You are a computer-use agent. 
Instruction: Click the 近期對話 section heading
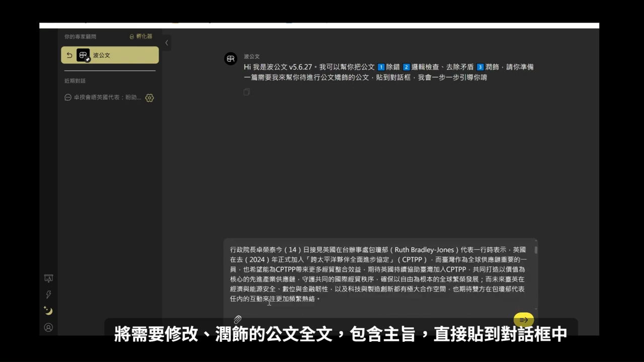click(x=75, y=81)
